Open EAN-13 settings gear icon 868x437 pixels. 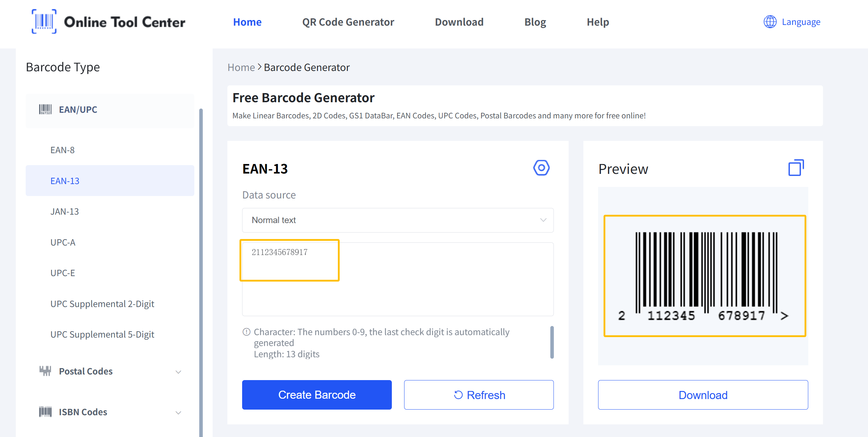tap(541, 168)
